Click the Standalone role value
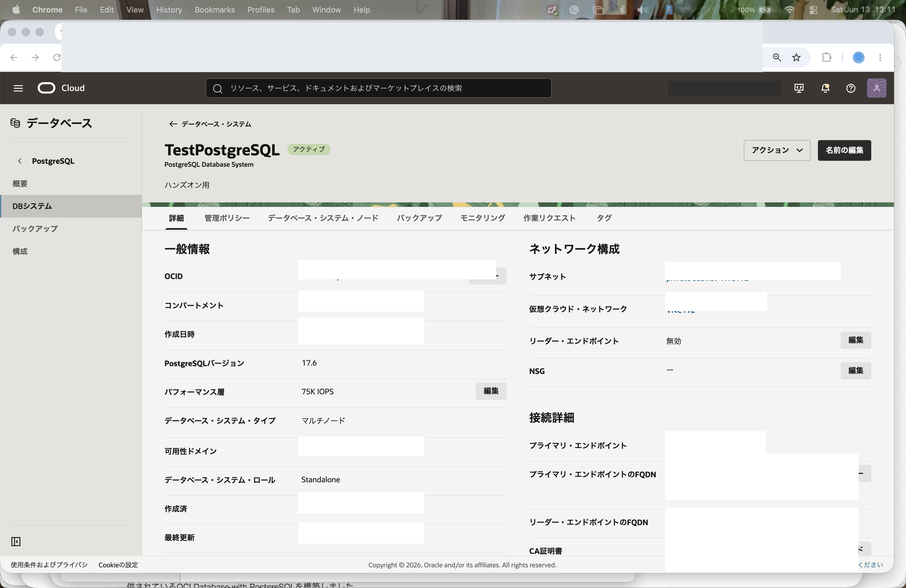Screen dimensions: 906x588 (321, 480)
